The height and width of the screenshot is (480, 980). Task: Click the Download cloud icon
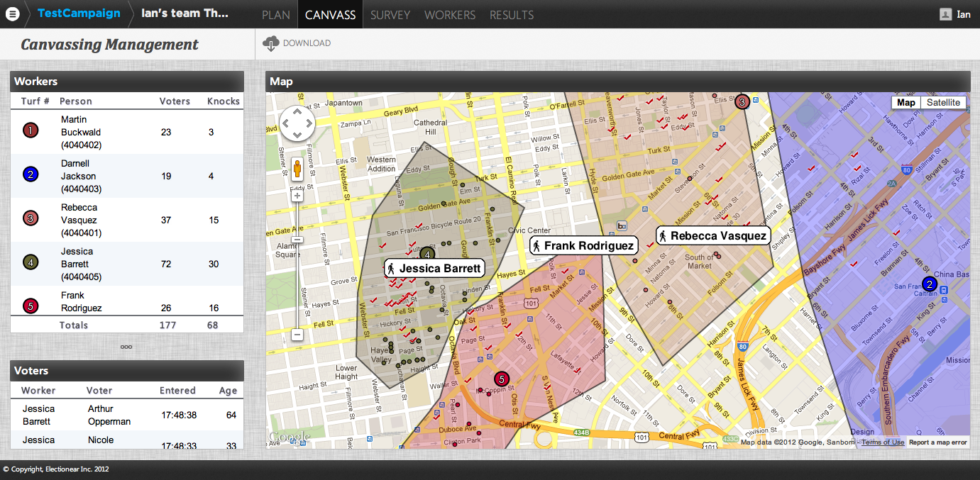(x=271, y=44)
